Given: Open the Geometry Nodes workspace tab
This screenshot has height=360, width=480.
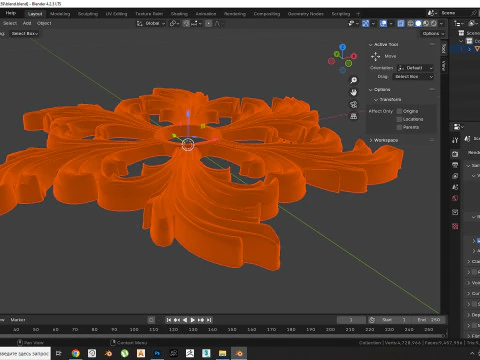Looking at the screenshot, I should click(306, 14).
